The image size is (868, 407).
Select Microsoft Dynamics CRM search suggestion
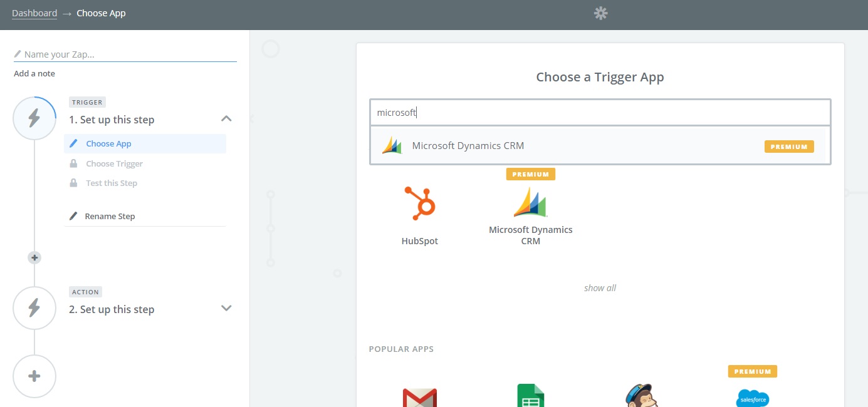pyautogui.click(x=600, y=145)
